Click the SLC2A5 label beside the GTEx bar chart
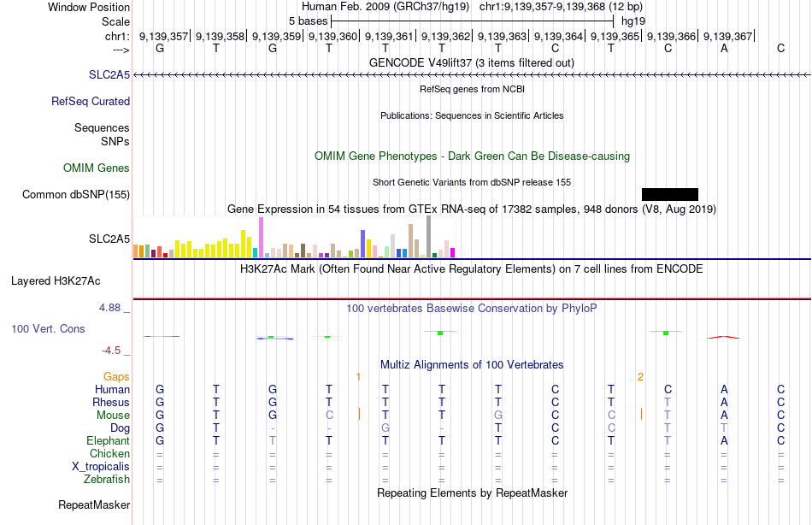Image resolution: width=812 pixels, height=525 pixels. [109, 239]
